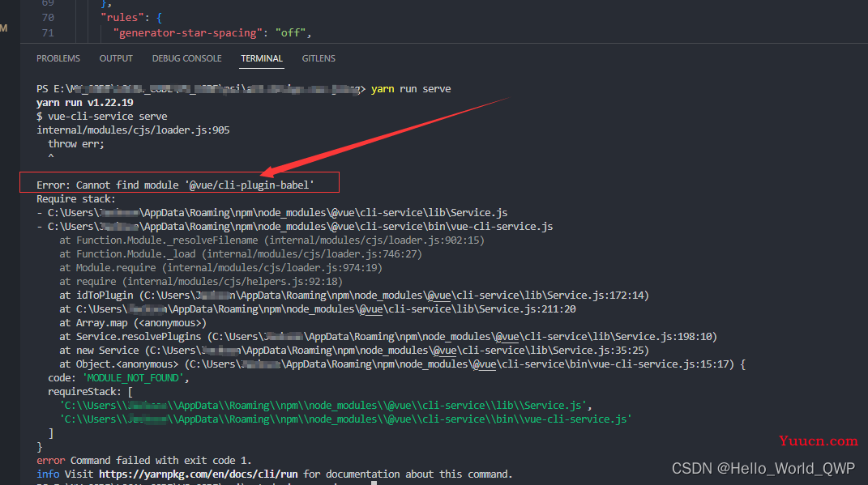Viewport: 868px width, 485px height.
Task: Click the Service.js path in Require stack
Action: (x=277, y=212)
